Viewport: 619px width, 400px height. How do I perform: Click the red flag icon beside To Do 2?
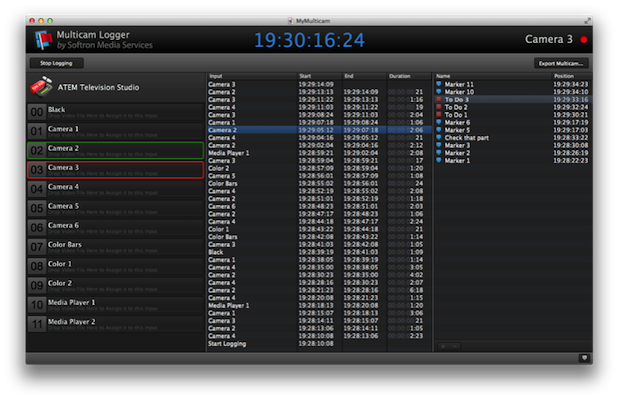click(x=439, y=107)
